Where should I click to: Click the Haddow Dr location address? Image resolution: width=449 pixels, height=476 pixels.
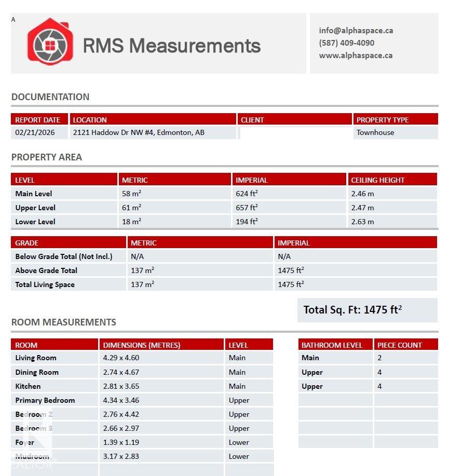tap(139, 132)
